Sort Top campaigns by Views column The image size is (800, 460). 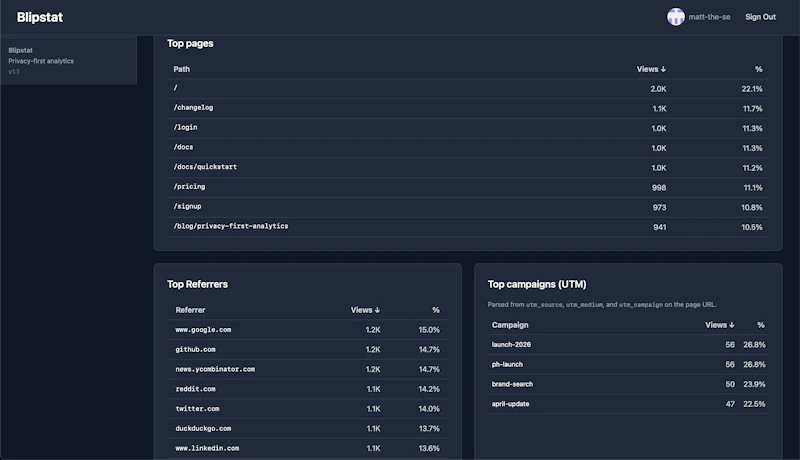coord(720,325)
